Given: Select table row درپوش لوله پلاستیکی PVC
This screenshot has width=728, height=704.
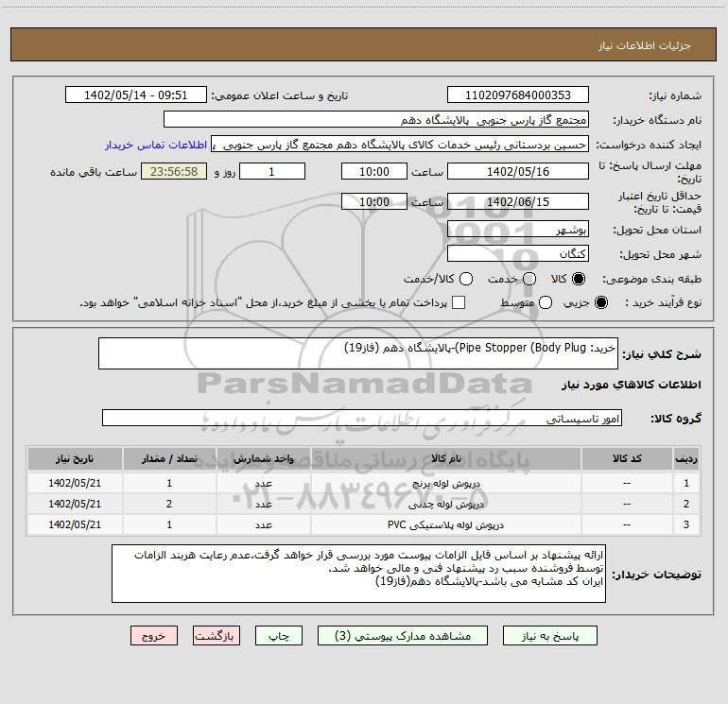Looking at the screenshot, I should (364, 524).
